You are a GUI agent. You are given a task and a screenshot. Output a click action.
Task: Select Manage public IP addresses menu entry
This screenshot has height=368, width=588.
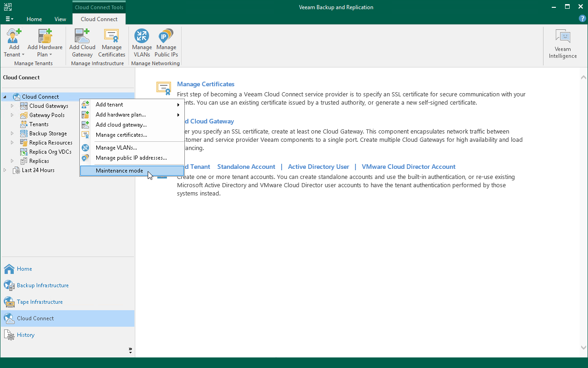pyautogui.click(x=132, y=158)
